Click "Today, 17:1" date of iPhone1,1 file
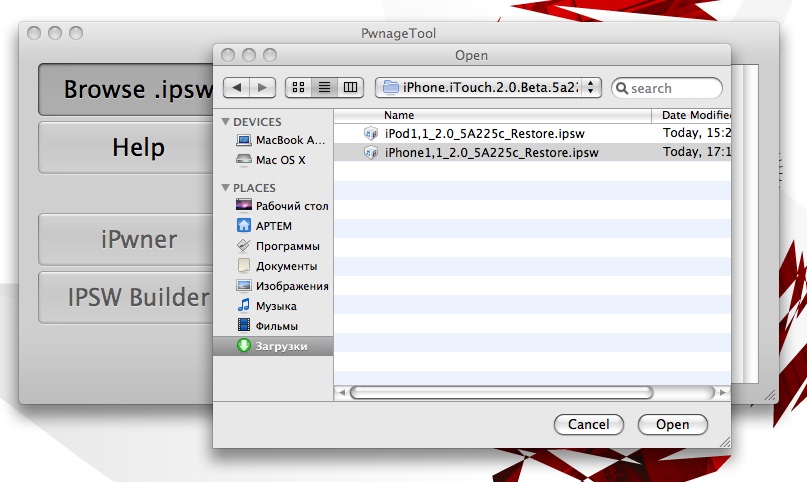Image resolution: width=807 pixels, height=482 pixels. click(x=697, y=152)
